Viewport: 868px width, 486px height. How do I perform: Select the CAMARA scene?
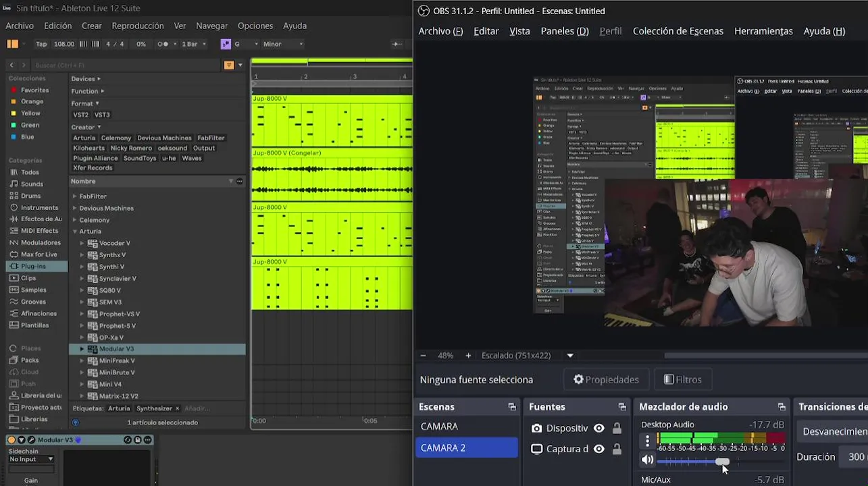pyautogui.click(x=467, y=427)
